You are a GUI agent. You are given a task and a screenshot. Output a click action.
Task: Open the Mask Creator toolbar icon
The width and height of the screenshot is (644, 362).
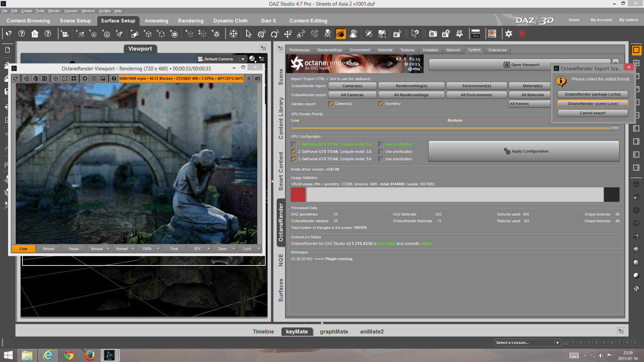point(475,34)
